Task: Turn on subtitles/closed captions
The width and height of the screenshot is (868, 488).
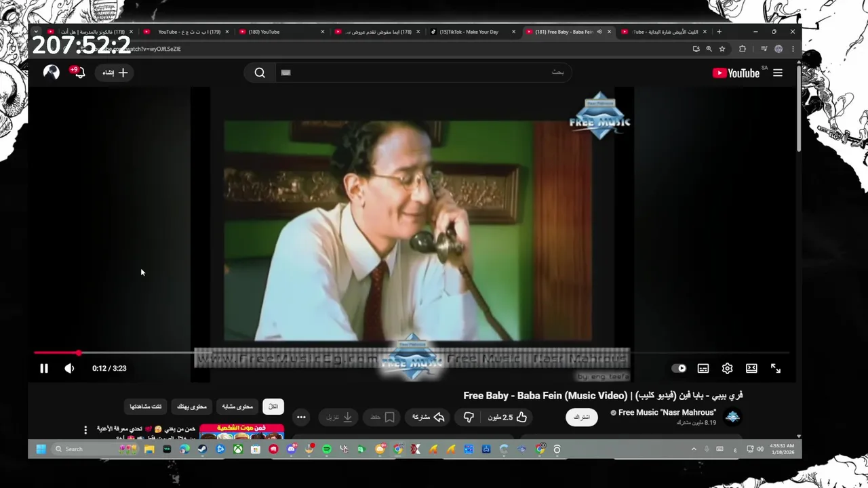Action: pos(703,369)
